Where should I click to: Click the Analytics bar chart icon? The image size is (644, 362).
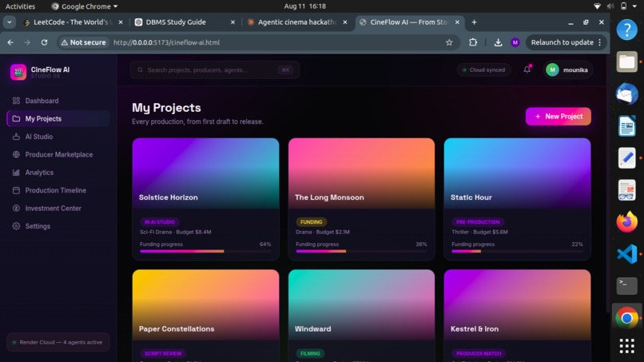click(16, 173)
